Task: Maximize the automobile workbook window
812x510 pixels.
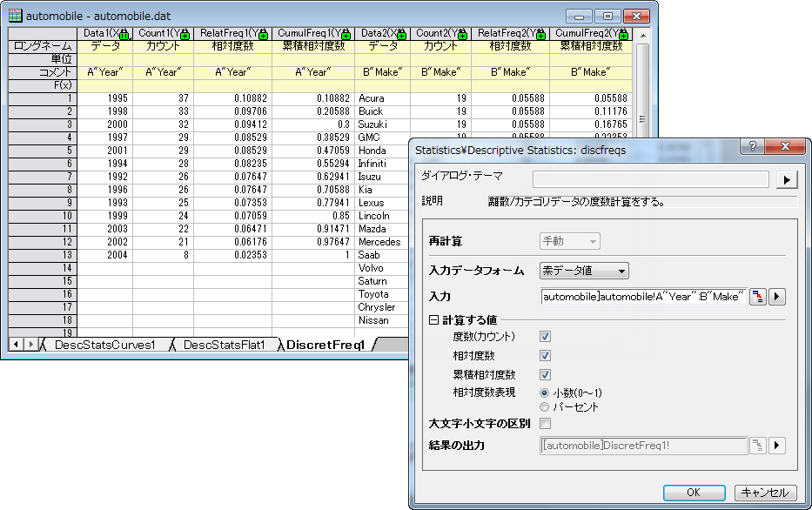Action: pyautogui.click(x=608, y=16)
